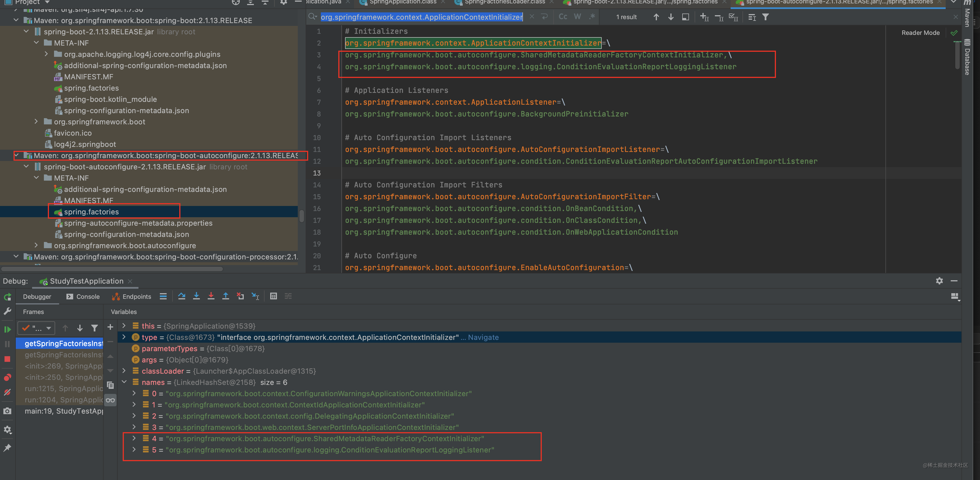Click the project tree horizontal scrollbar
This screenshot has width=980, height=480.
coord(111,268)
